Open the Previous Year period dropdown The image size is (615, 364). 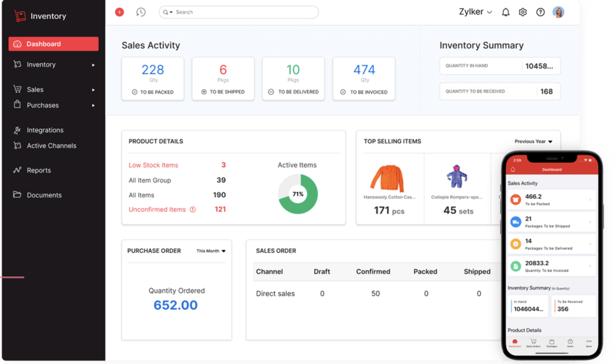(533, 141)
